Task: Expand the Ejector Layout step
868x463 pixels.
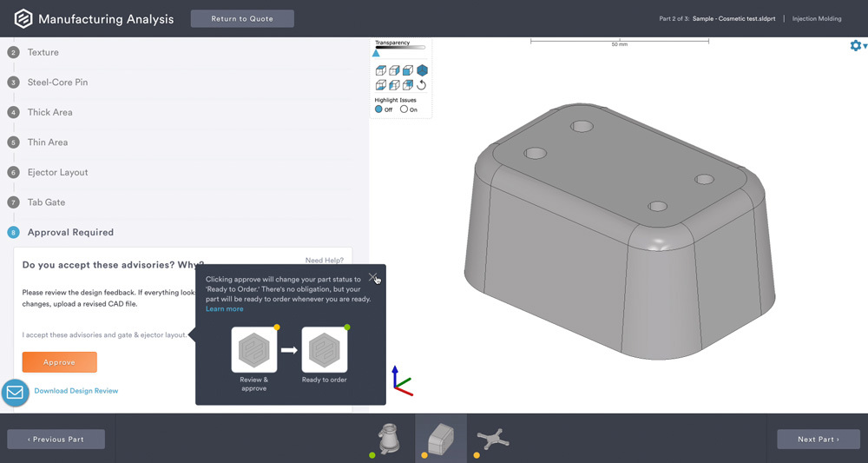Action: coord(57,172)
